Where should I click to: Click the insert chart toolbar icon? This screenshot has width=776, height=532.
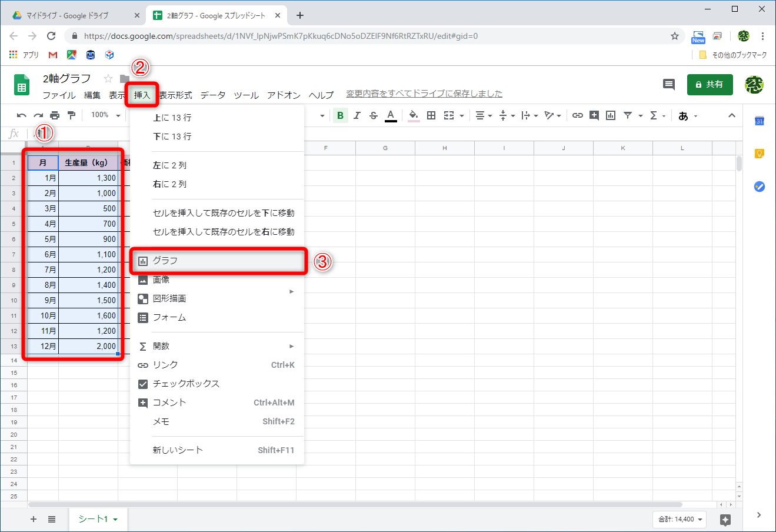pyautogui.click(x=611, y=115)
